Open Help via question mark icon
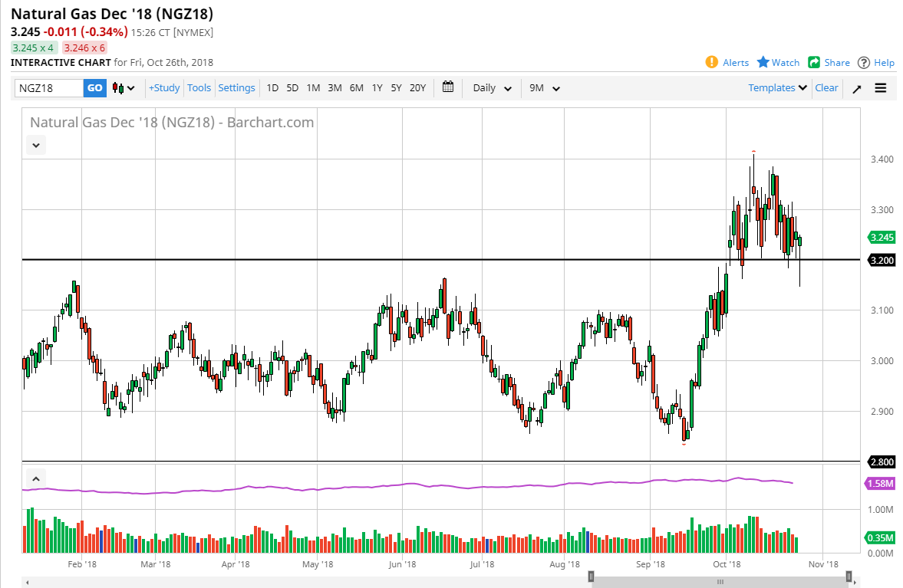Viewport: 903px width, 588px height. [864, 62]
